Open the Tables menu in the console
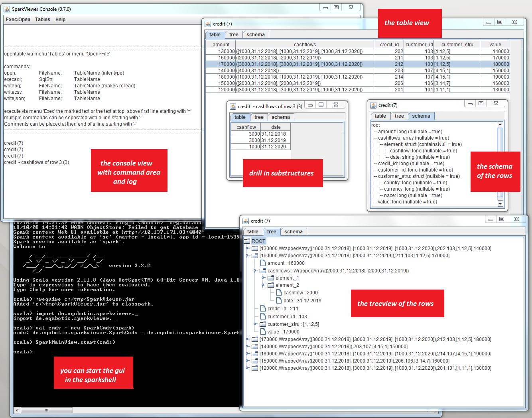The image size is (532, 418). pos(43,20)
